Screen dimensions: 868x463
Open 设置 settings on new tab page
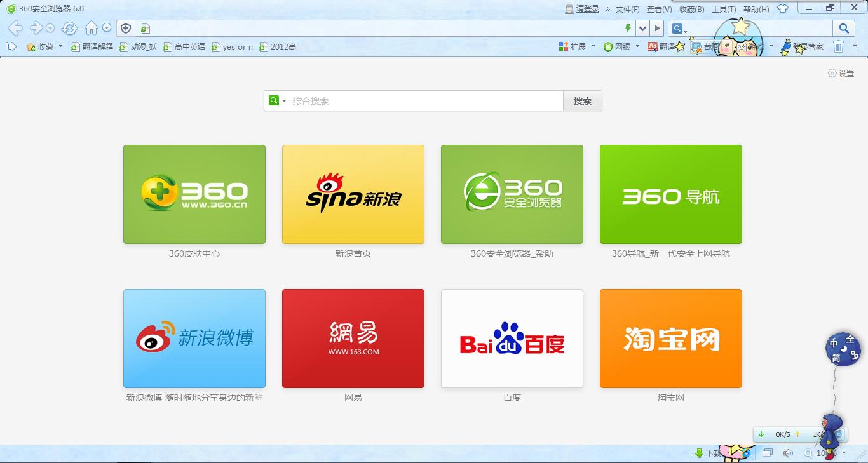pos(841,74)
